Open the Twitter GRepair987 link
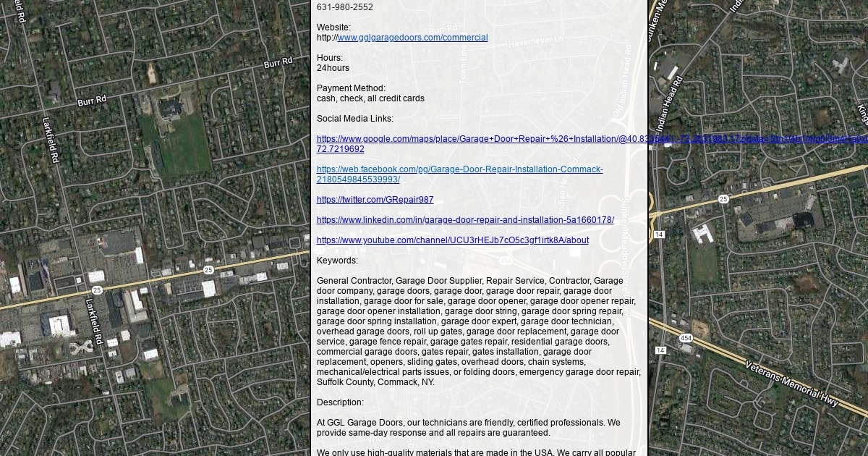The height and width of the screenshot is (456, 868). 375,200
